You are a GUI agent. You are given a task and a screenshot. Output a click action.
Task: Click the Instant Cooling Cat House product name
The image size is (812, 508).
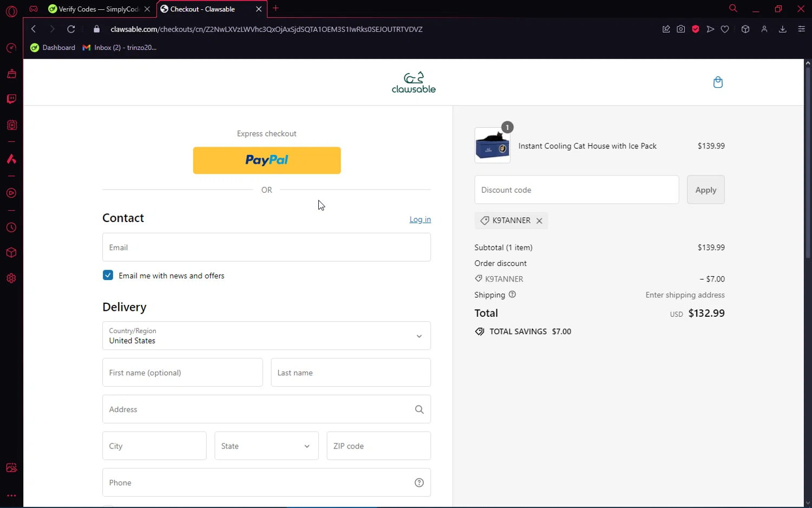587,146
